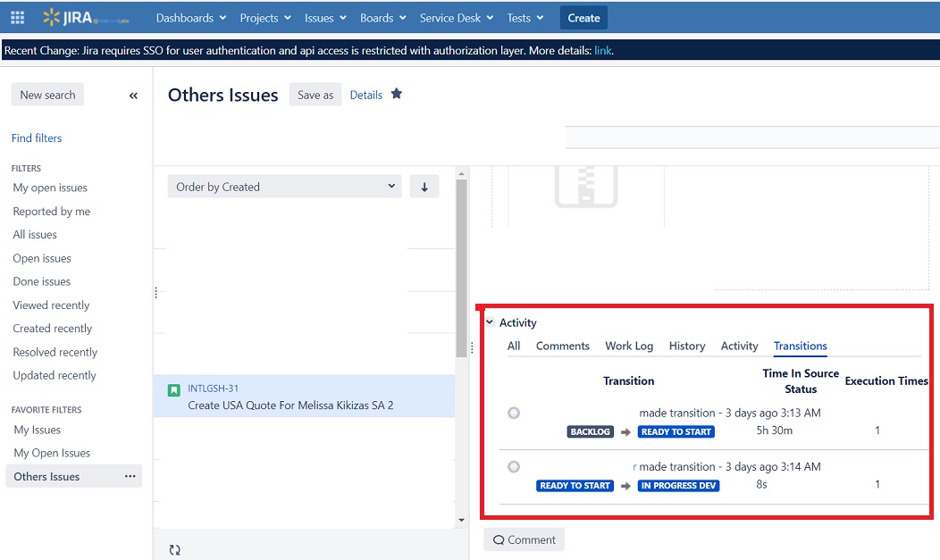Click the Create button
The height and width of the screenshot is (560, 940).
[x=583, y=18]
